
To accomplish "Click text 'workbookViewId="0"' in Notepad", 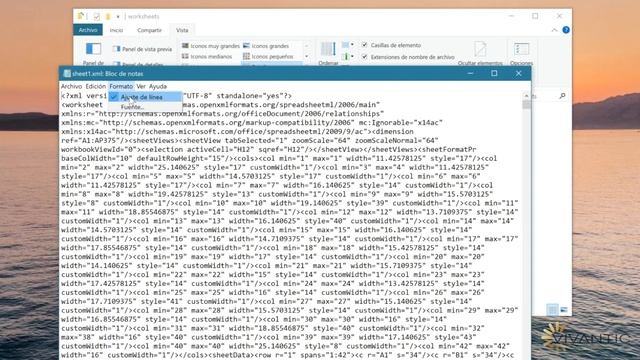I will pyautogui.click(x=99, y=149).
